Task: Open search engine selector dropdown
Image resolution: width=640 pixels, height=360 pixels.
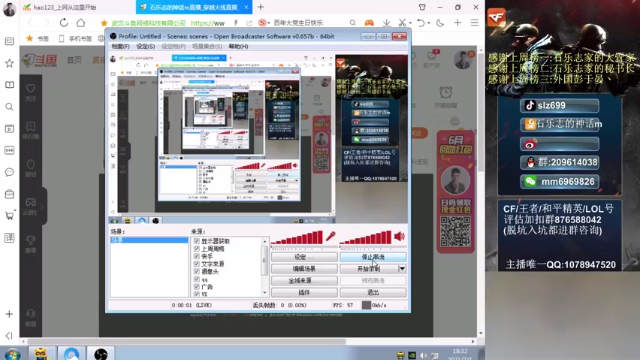Action: (269, 23)
